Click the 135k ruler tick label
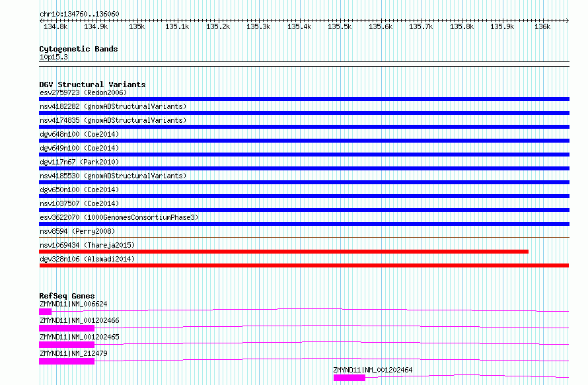Viewport: 588px width, 385px height. point(137,26)
